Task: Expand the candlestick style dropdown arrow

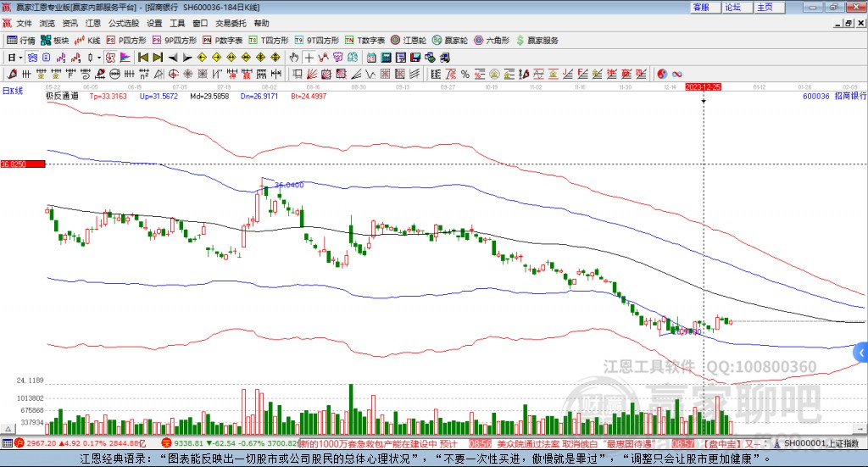Action: [x=98, y=58]
